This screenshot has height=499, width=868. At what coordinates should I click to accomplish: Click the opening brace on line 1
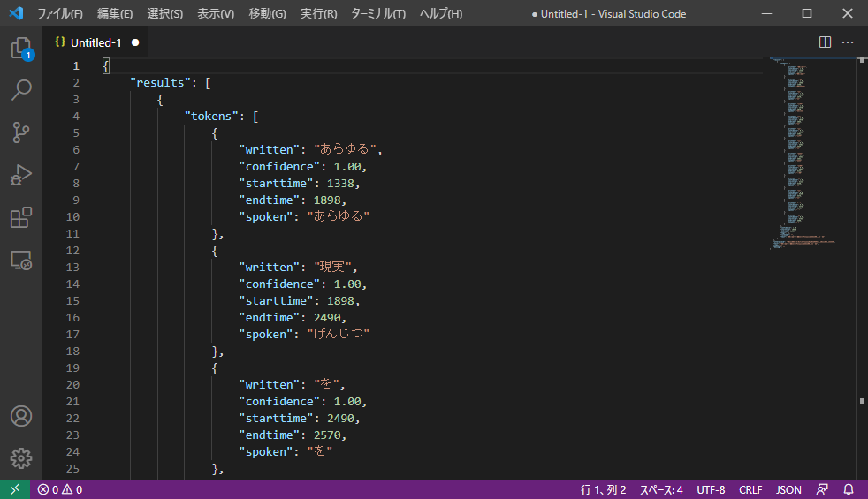point(106,66)
